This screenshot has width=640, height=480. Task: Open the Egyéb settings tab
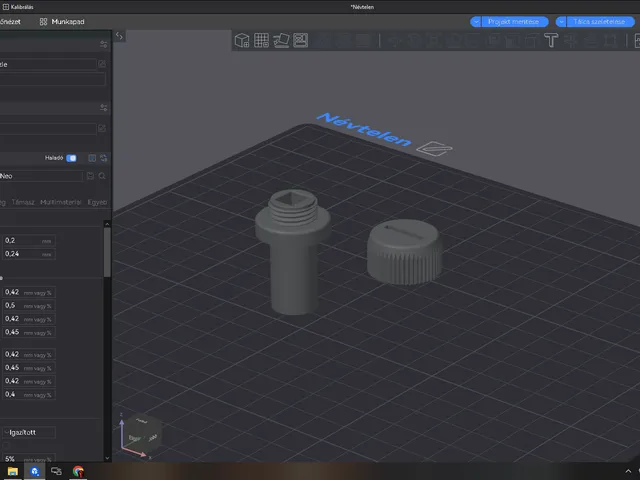(97, 202)
